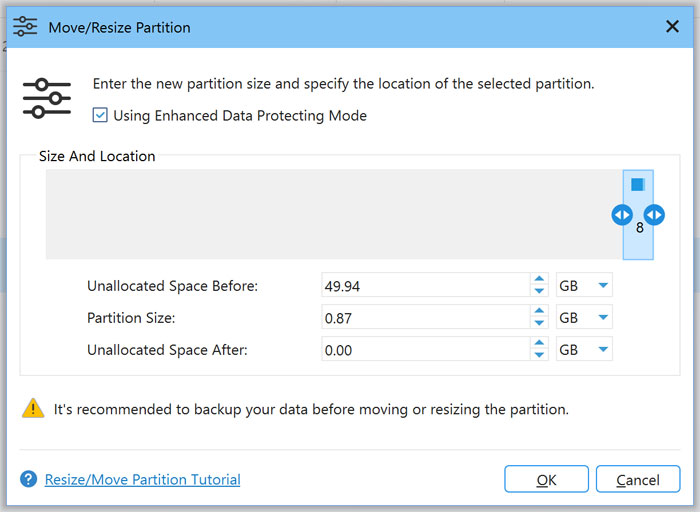Decrease Unallocated Space After with down arrow
700x512 pixels.
539,355
